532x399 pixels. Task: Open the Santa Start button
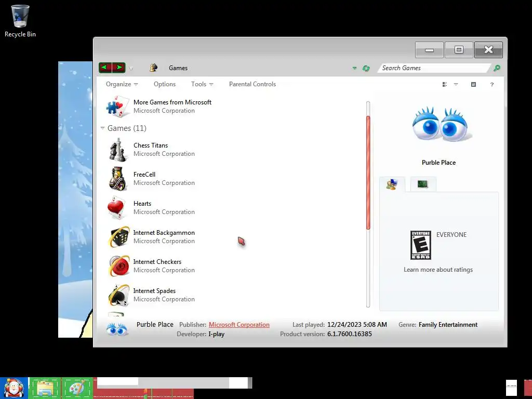[x=14, y=388]
